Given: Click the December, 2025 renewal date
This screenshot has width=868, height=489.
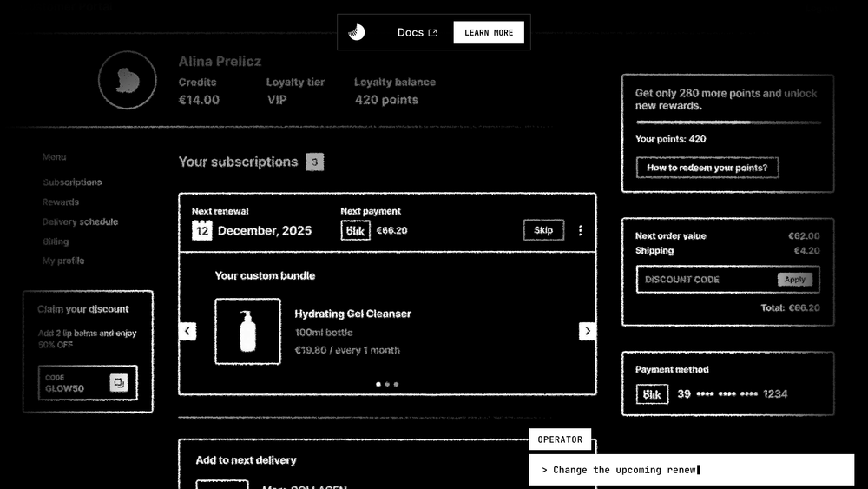Looking at the screenshot, I should click(265, 231).
